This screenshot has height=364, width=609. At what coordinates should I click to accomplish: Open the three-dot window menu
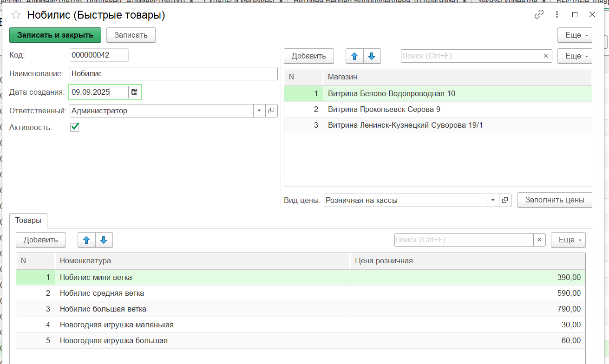click(557, 14)
